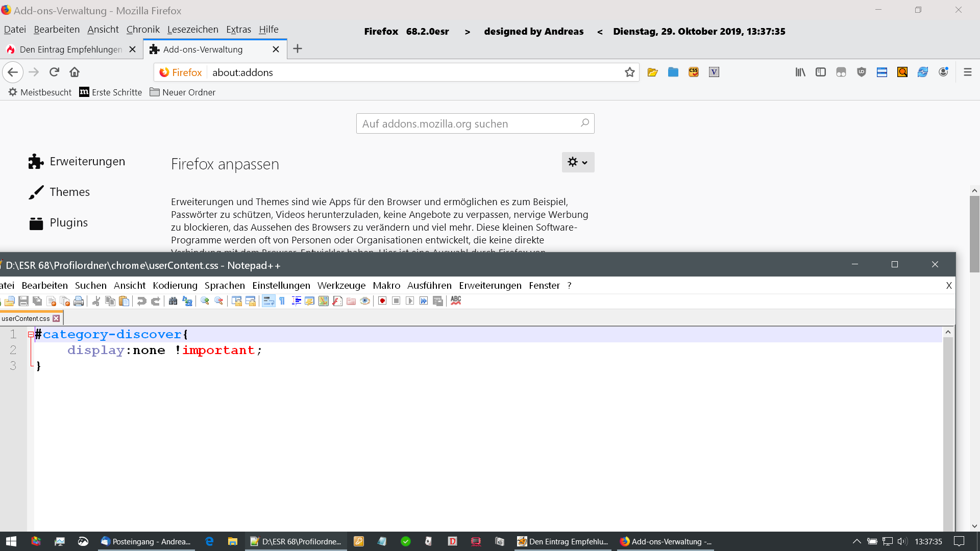980x551 pixels.
Task: Toggle Firefox sidebar icon
Action: (820, 72)
